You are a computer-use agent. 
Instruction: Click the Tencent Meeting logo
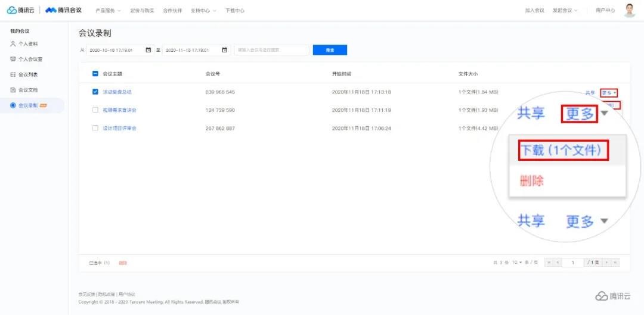click(64, 10)
